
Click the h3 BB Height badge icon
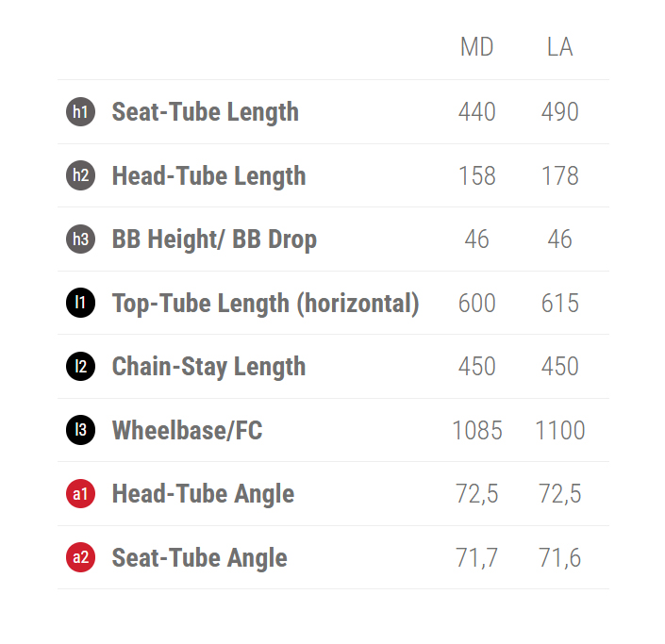pyautogui.click(x=81, y=239)
